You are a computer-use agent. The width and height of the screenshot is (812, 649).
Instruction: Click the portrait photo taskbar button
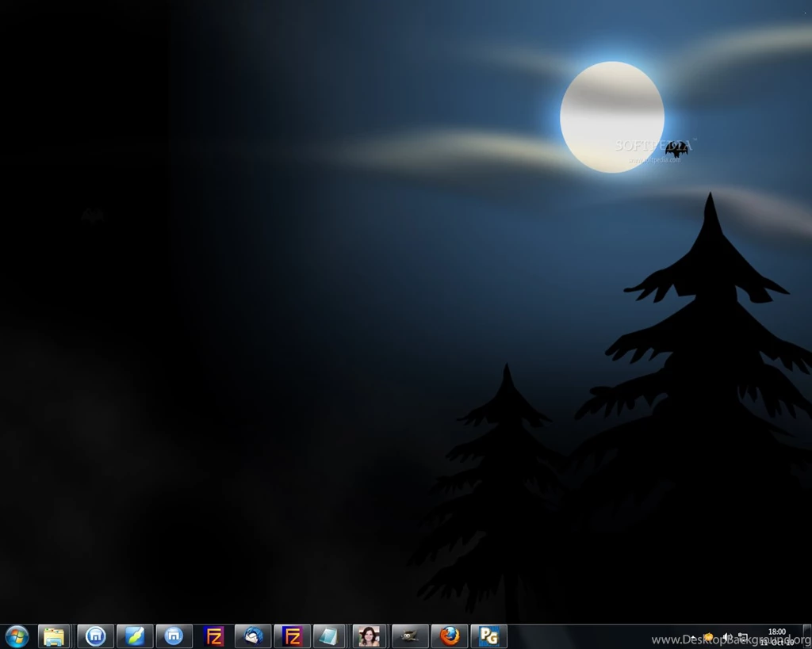370,636
